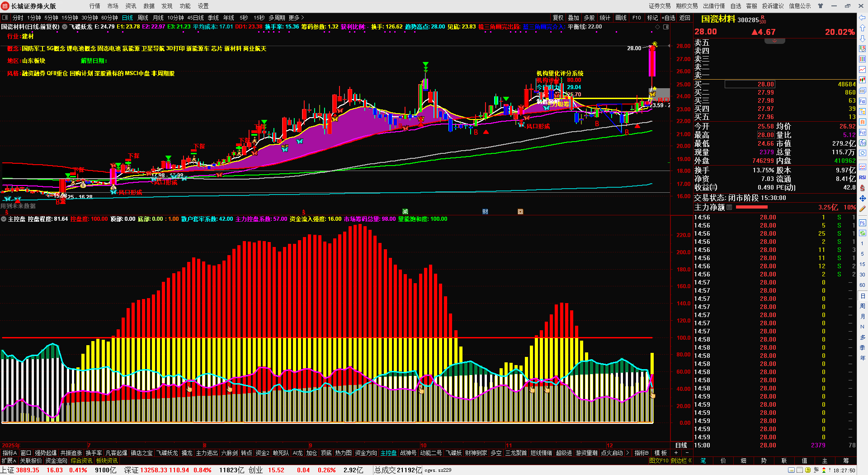Open the F10 company info sidebar icon

pos(863,101)
